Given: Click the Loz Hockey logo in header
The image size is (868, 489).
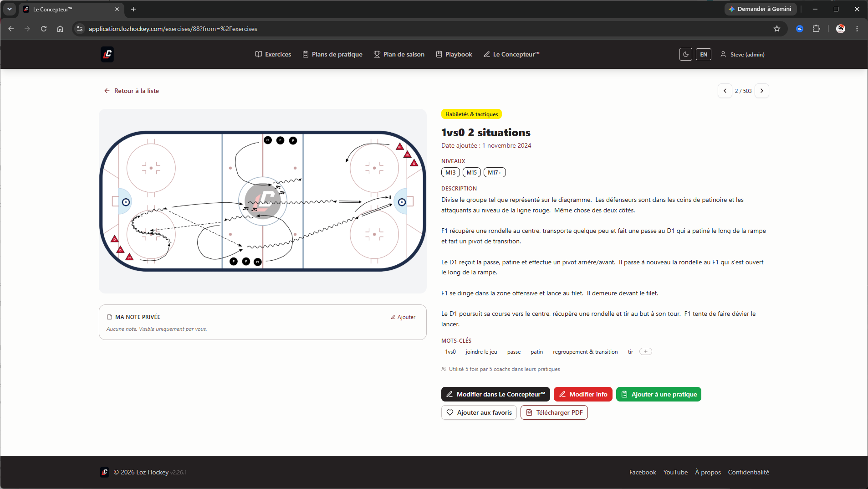Looking at the screenshot, I should point(107,54).
